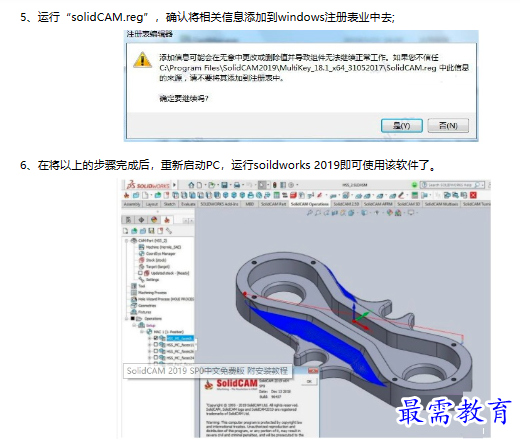Check the third HSS_MC operation checkbox
The width and height of the screenshot is (520, 443).
156,351
